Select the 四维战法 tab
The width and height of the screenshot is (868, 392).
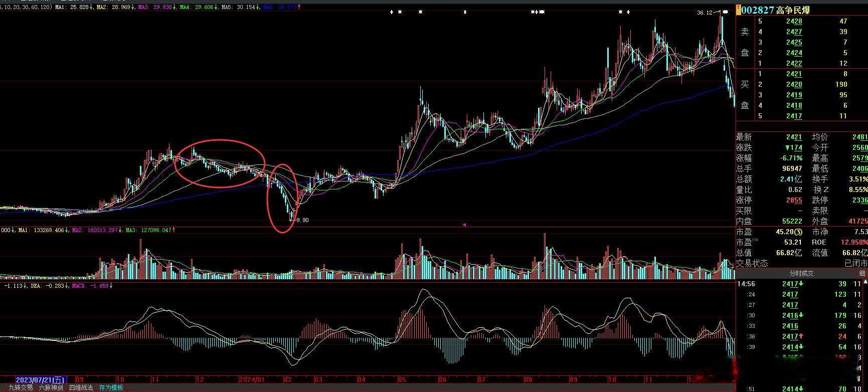[81, 387]
